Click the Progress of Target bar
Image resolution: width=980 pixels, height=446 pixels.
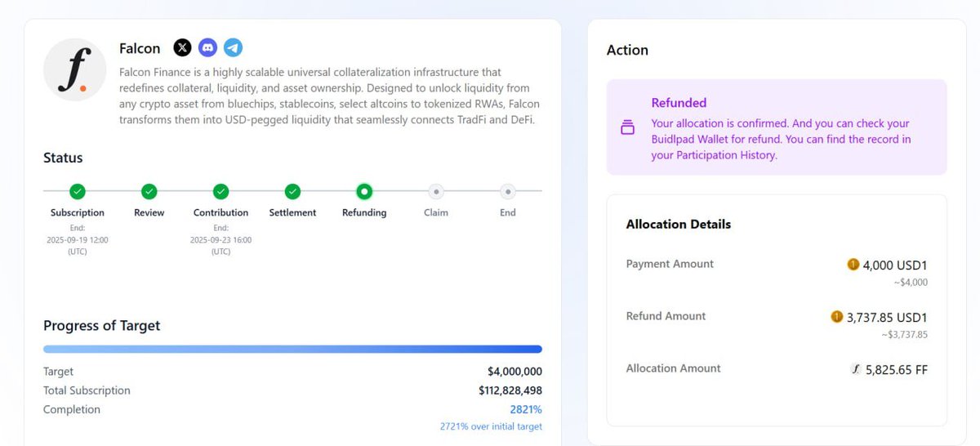coord(292,349)
